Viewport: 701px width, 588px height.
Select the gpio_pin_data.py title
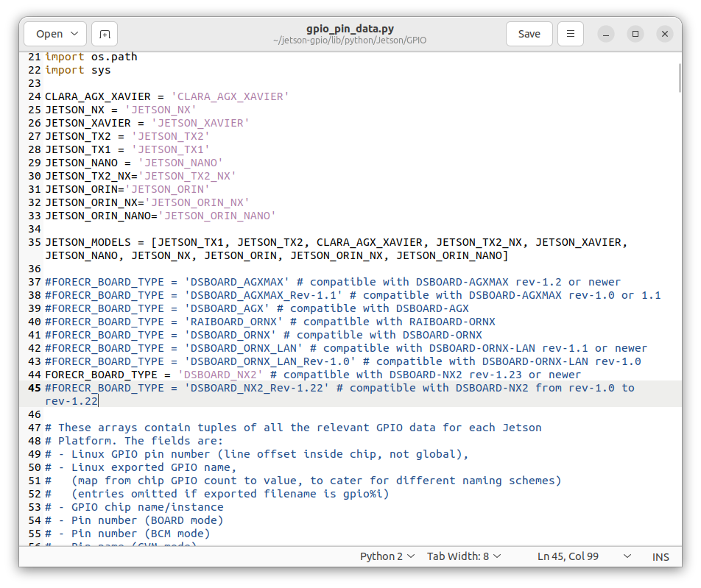[x=350, y=29]
